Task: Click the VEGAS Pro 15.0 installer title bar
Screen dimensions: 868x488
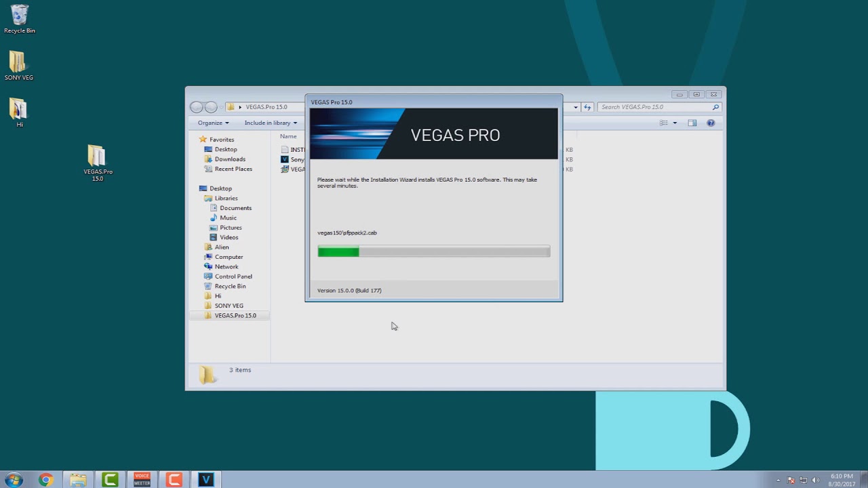Action: click(x=434, y=102)
